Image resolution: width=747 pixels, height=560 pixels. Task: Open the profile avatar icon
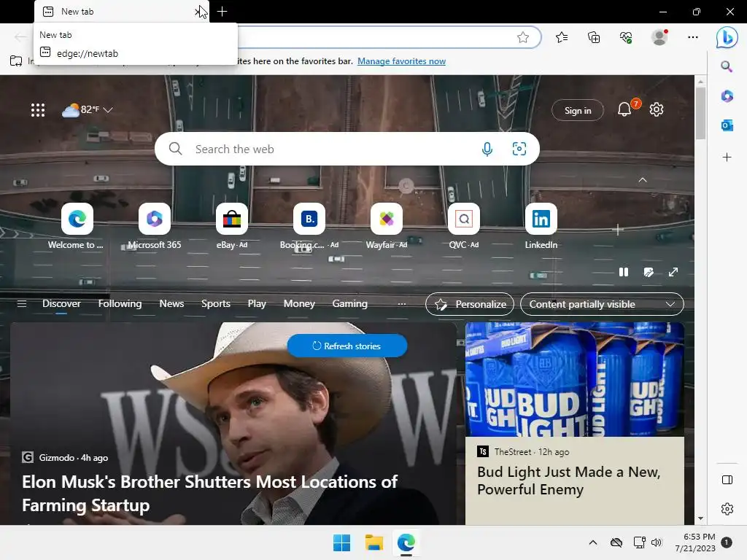pos(659,37)
